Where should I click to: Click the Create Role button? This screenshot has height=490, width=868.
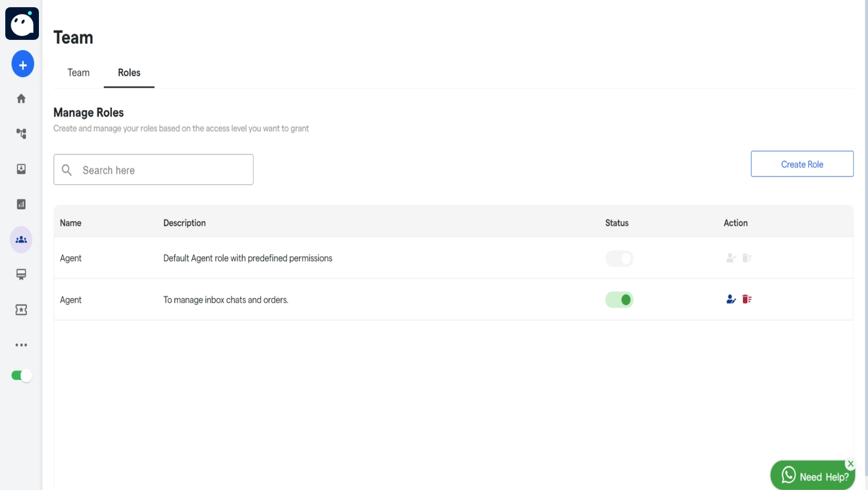tap(802, 164)
